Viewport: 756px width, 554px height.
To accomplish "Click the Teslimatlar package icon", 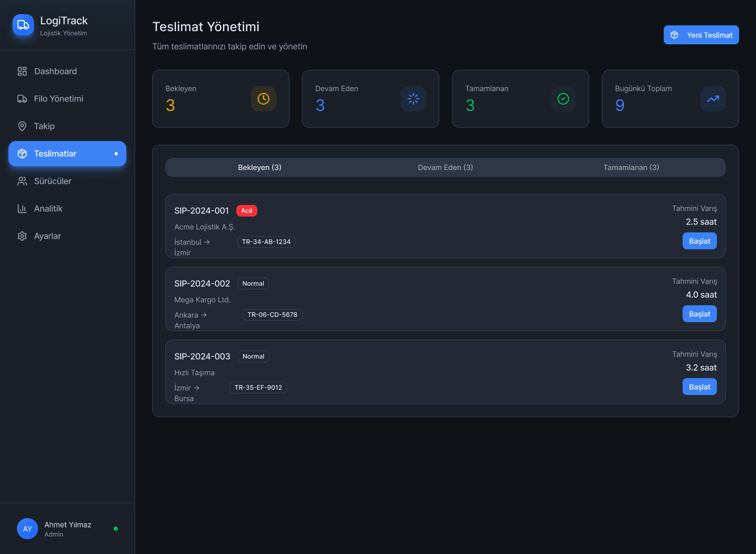I will 22,154.
